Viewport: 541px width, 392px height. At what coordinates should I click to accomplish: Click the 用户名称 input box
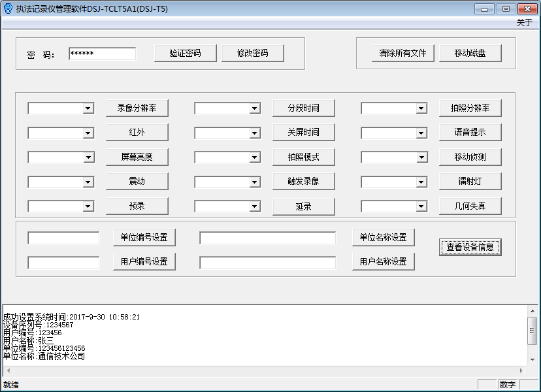coord(267,262)
